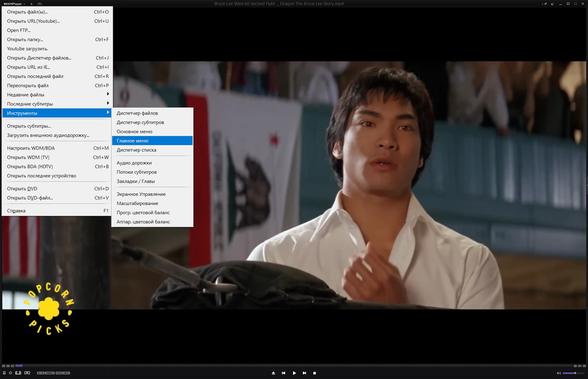The height and width of the screenshot is (379, 588).
Task: Select 'Открыть URL из IE...' item
Action: tap(57, 67)
